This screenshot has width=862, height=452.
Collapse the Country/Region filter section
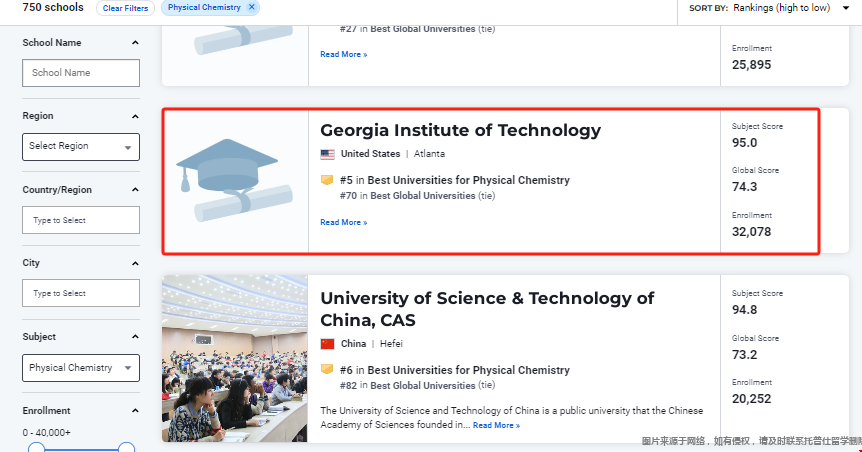tap(135, 190)
